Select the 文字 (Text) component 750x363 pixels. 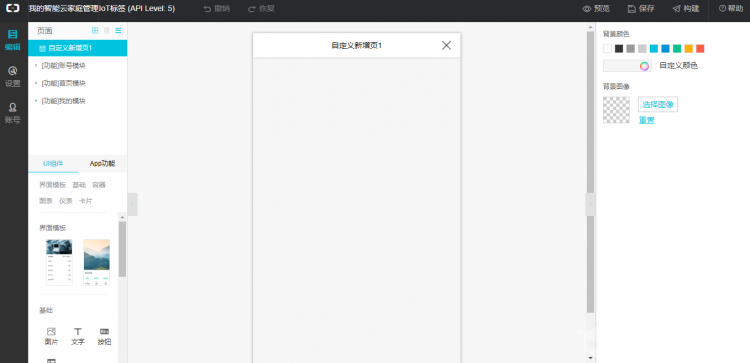pos(77,336)
